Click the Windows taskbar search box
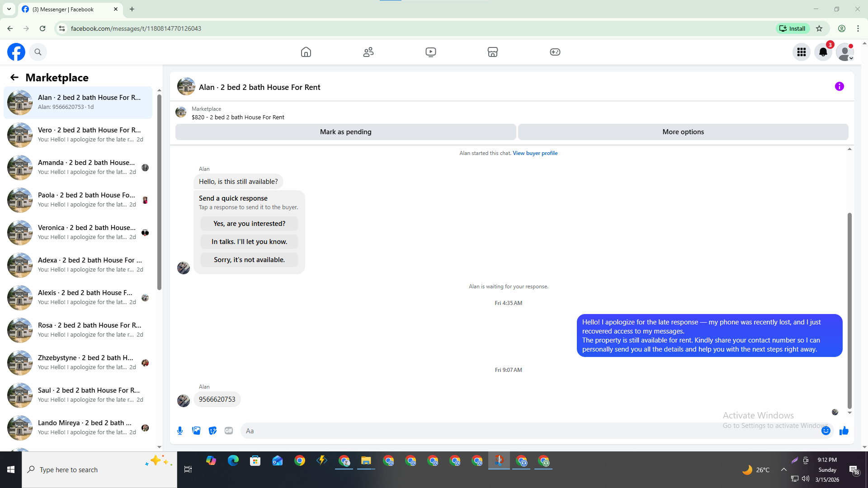This screenshot has height=488, width=868. pos(99,470)
